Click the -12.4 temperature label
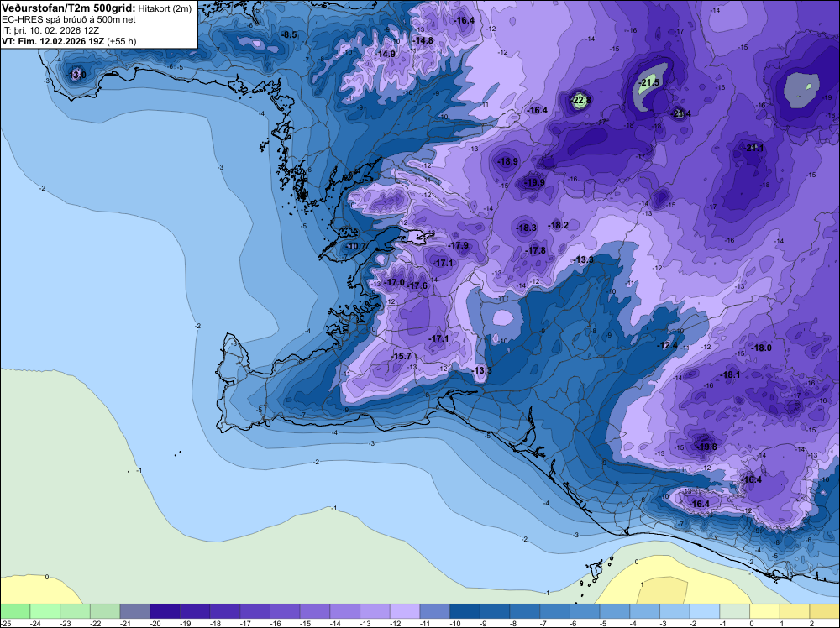 pos(666,345)
